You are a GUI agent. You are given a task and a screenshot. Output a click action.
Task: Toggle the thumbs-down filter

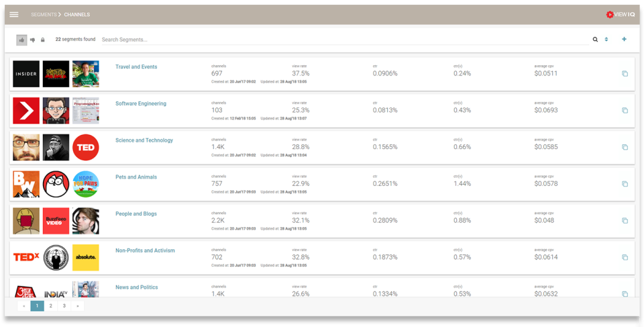(x=33, y=40)
